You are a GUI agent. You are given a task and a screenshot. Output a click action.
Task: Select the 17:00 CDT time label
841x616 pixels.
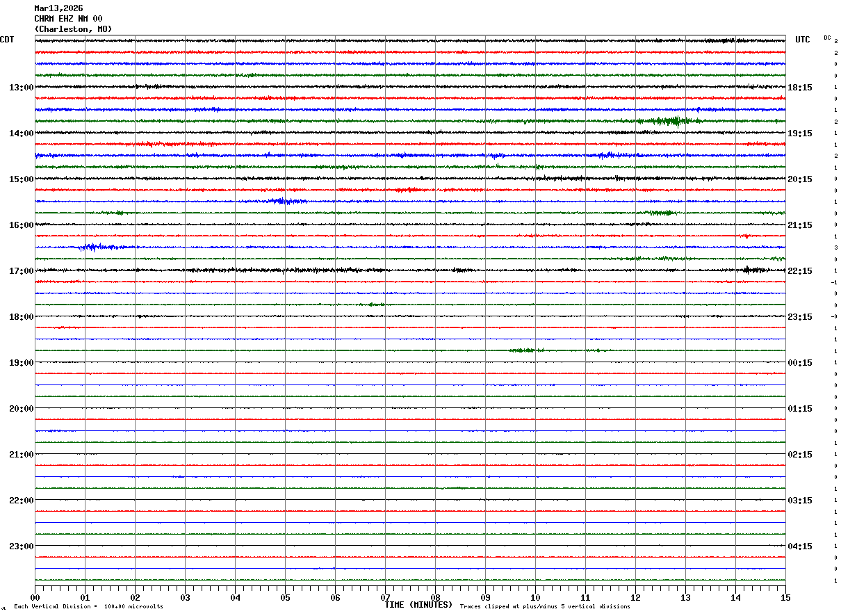22,271
